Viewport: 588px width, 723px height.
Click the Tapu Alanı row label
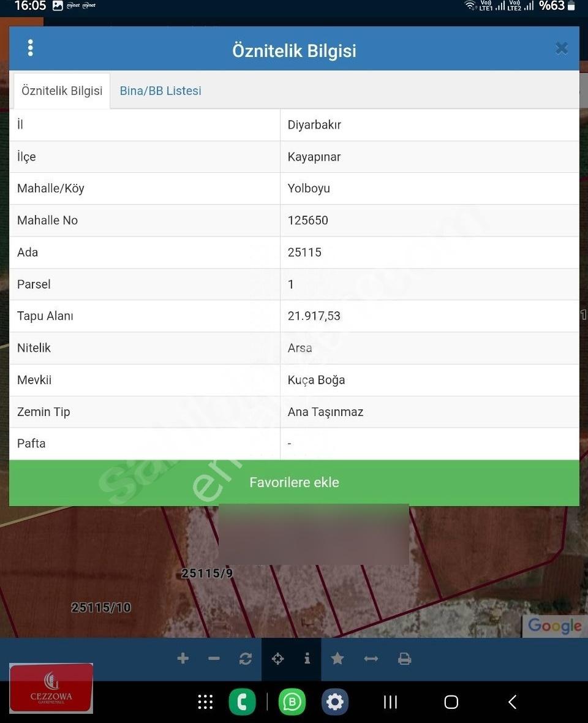click(x=45, y=316)
